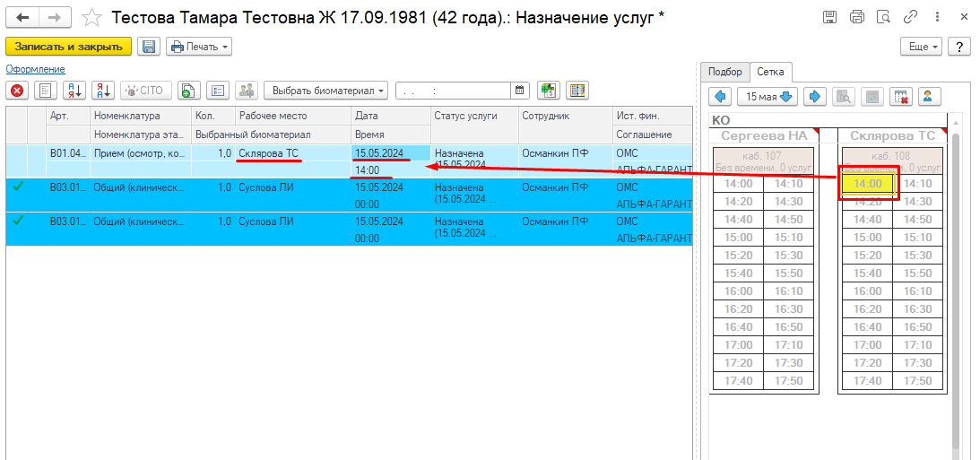The width and height of the screenshot is (980, 460).
Task: Open the Еще dropdown menu
Action: tap(921, 47)
